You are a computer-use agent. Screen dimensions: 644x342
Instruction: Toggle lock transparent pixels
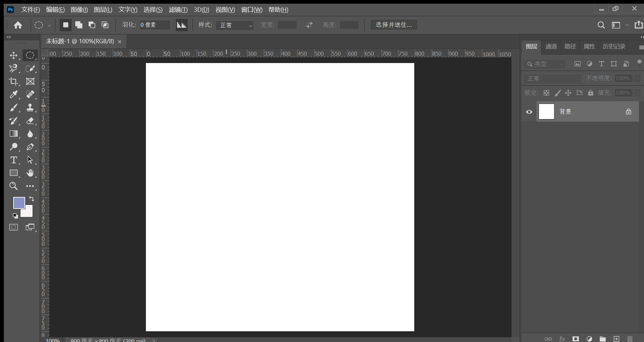[546, 93]
